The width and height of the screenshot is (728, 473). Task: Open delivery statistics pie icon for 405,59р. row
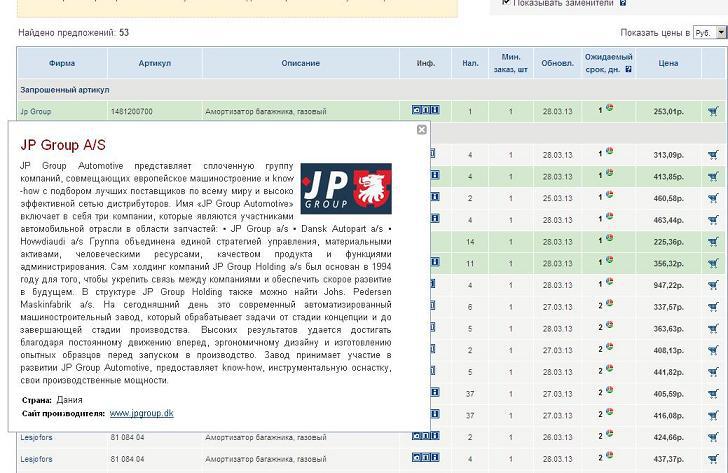(609, 390)
